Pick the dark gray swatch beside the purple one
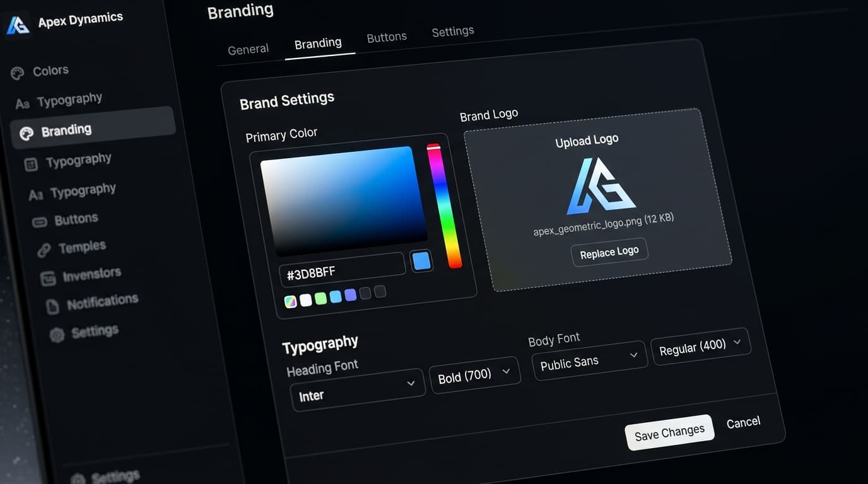The image size is (868, 484). (x=365, y=292)
